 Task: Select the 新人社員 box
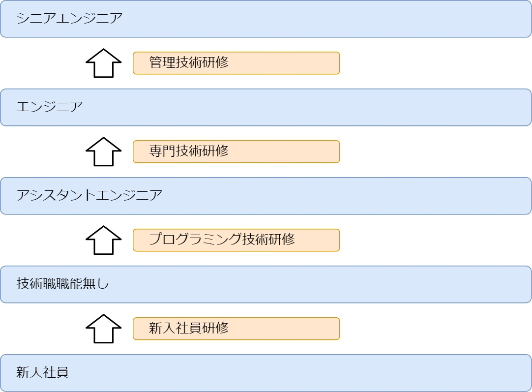pyautogui.click(x=266, y=373)
